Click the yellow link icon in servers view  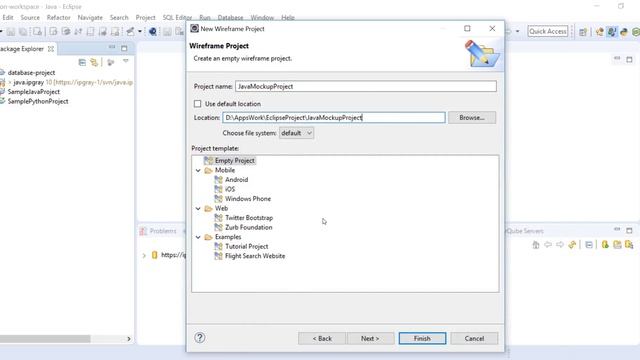click(x=572, y=245)
